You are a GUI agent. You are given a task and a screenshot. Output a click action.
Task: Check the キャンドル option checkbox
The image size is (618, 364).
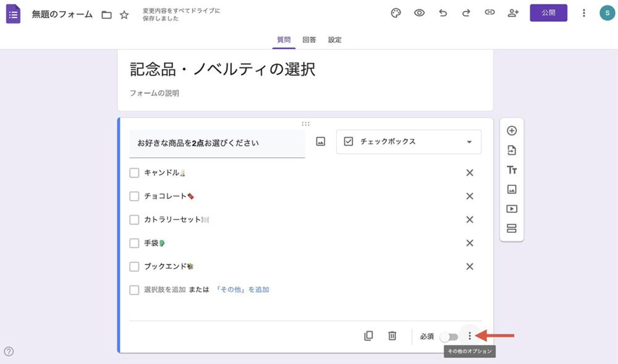point(133,172)
